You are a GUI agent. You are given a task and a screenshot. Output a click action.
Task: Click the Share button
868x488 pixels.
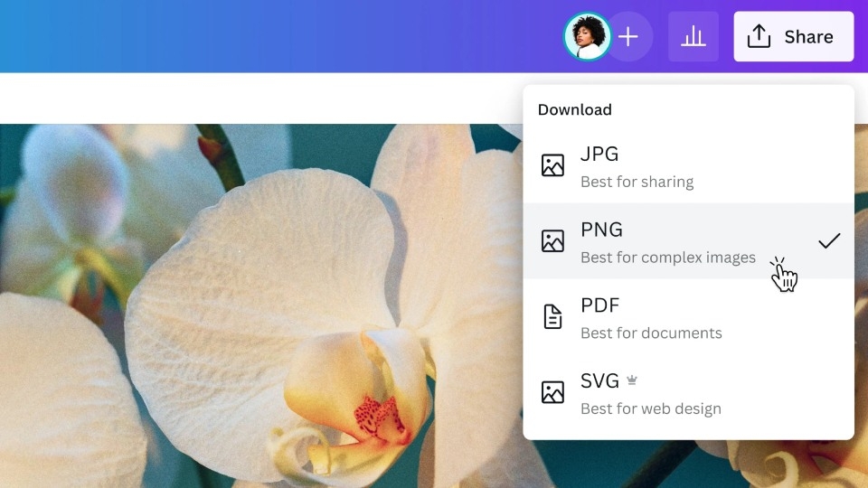793,36
